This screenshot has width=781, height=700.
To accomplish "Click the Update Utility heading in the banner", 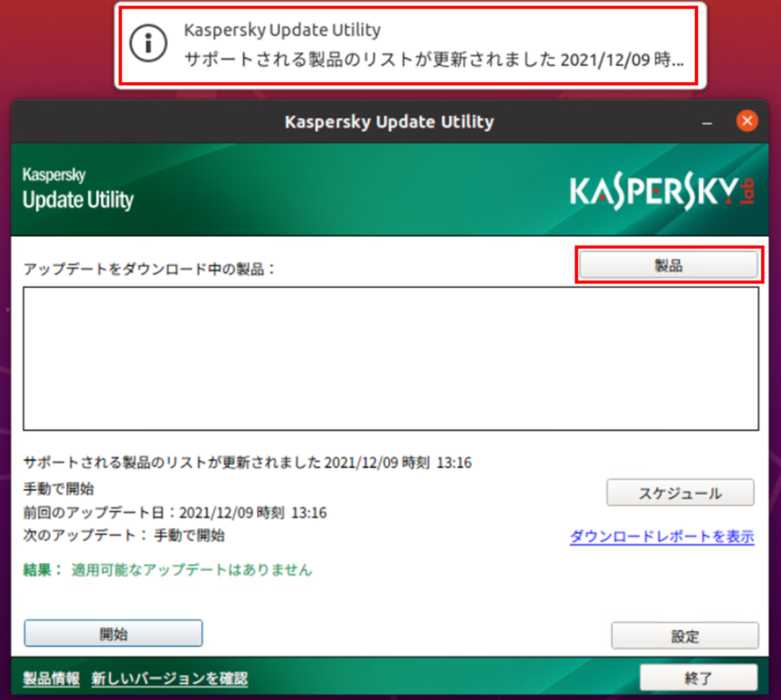I will tap(78, 200).
